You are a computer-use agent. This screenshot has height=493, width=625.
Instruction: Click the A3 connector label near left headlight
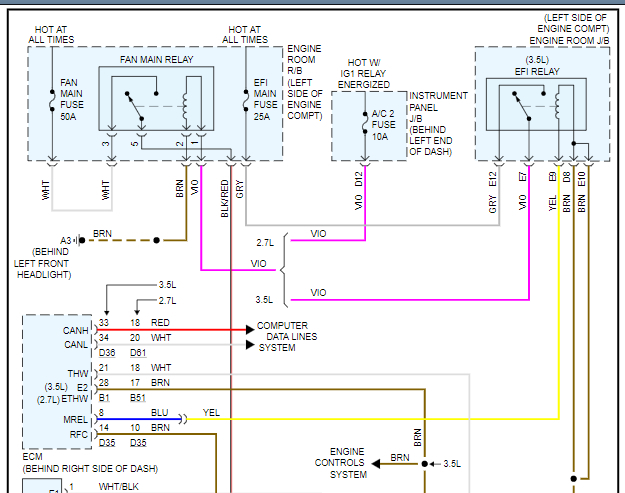(66, 240)
